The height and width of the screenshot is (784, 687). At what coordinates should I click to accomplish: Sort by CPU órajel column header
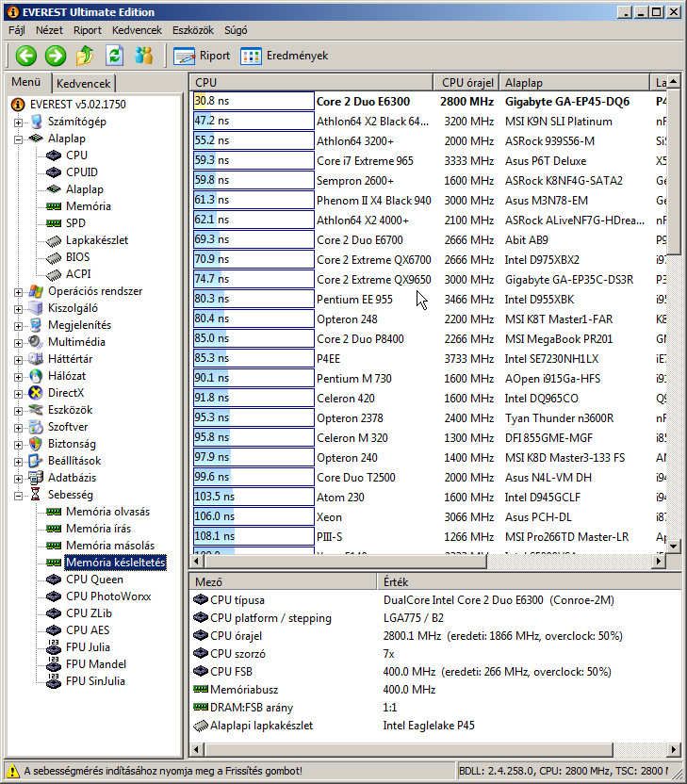point(466,83)
